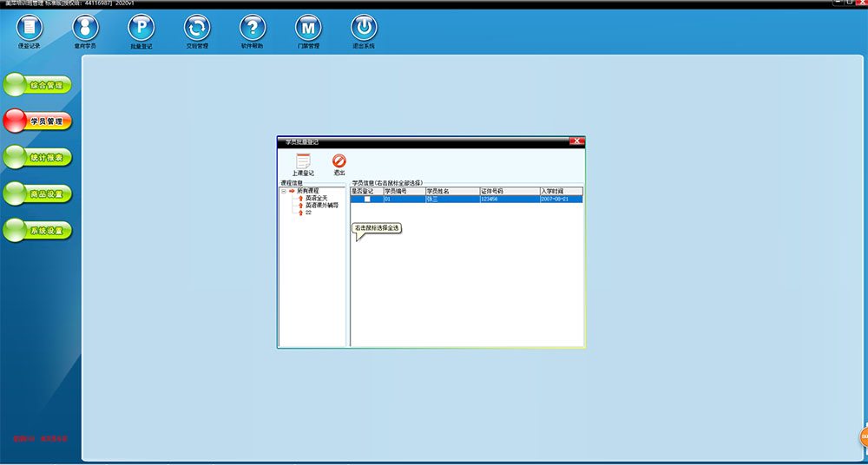
Task: Check the 是否登记 checkbox for student 01
Action: point(367,200)
